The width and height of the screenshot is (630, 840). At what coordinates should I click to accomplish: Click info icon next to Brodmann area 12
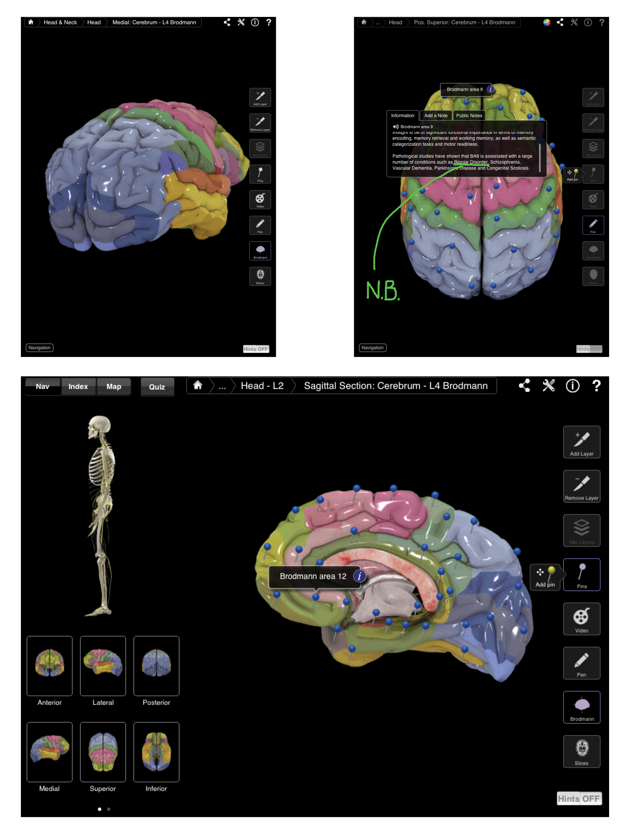click(359, 576)
